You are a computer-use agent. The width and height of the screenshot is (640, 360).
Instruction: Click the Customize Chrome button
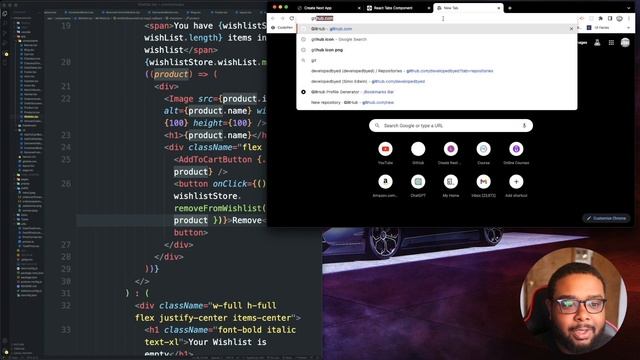pyautogui.click(x=606, y=218)
